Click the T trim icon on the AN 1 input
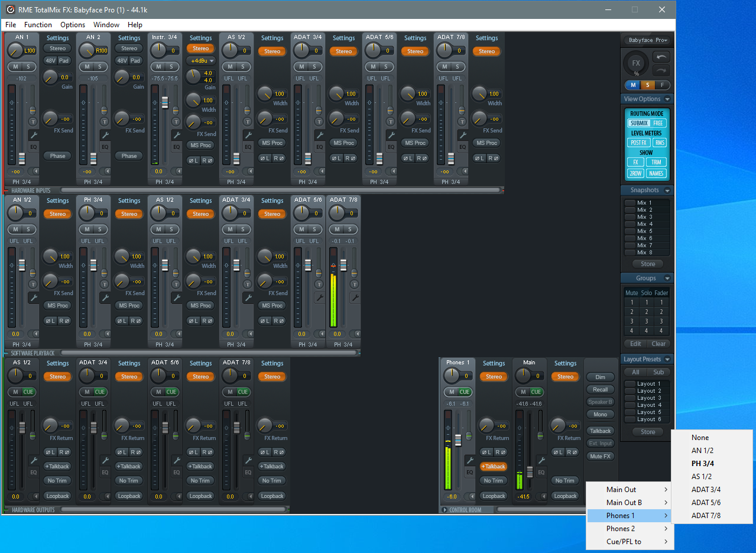The image size is (756, 553). [x=33, y=121]
